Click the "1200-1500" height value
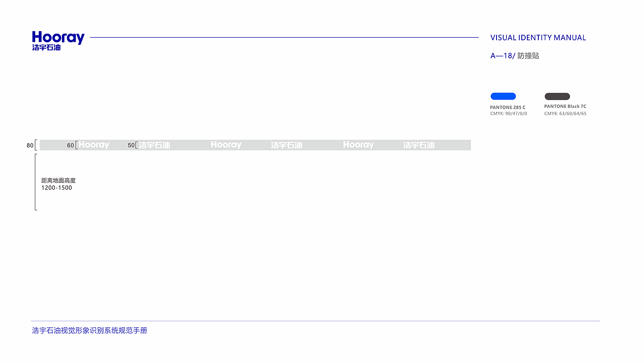The width and height of the screenshot is (644, 363). click(56, 188)
